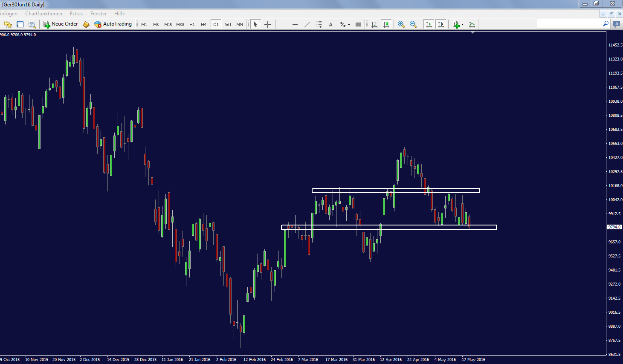
Task: Switch to bar chart display
Action: tap(374, 24)
